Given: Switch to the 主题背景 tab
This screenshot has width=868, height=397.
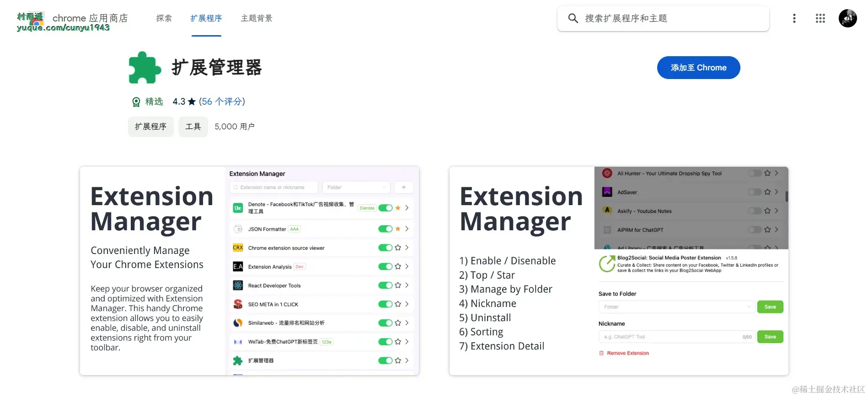Looking at the screenshot, I should (x=257, y=18).
